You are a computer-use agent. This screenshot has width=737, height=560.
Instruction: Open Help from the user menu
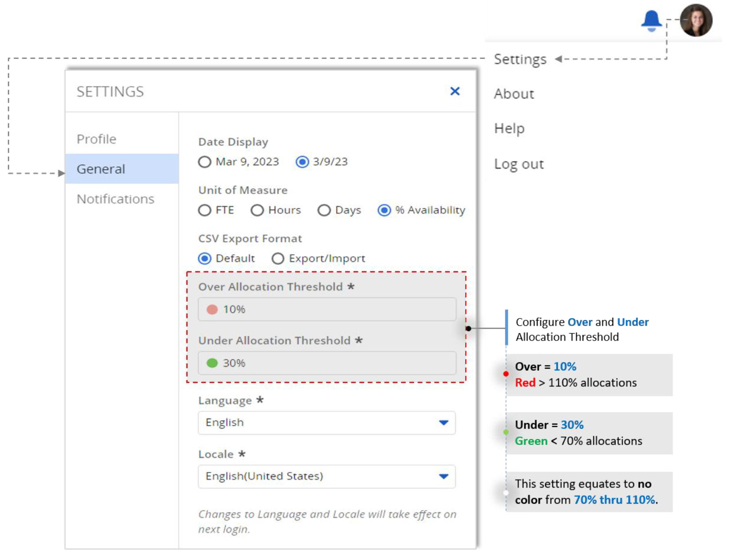[509, 128]
